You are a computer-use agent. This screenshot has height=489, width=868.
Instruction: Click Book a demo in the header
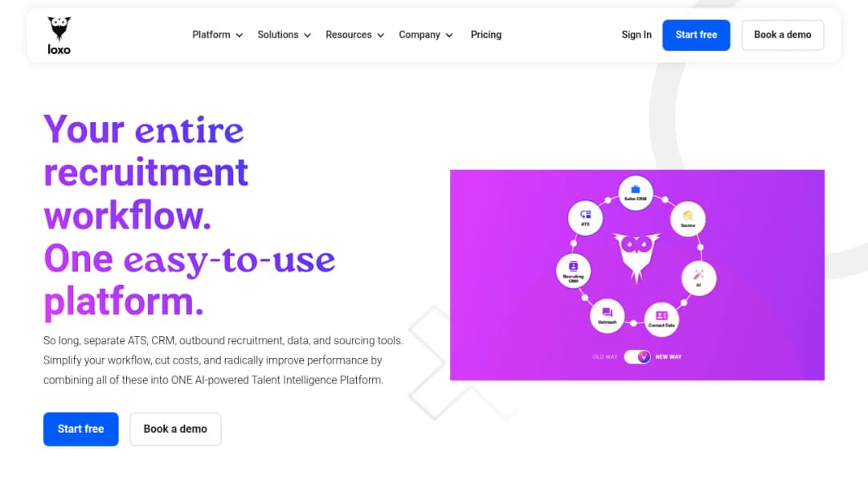point(783,35)
